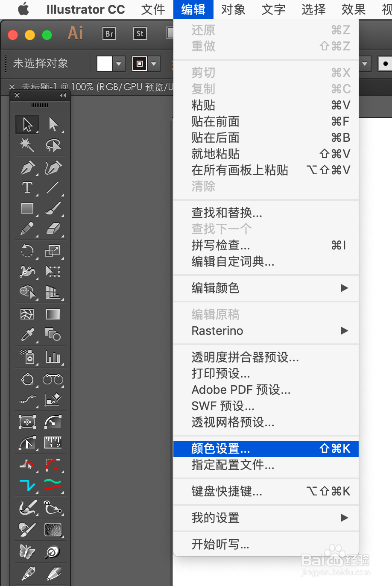
Task: Open the 对象 menu
Action: coord(234,9)
